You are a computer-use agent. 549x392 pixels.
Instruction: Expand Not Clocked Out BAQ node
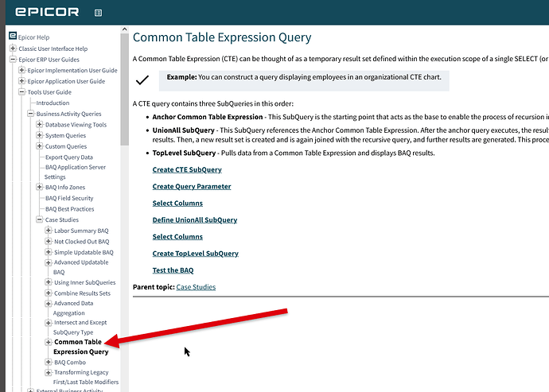click(49, 241)
